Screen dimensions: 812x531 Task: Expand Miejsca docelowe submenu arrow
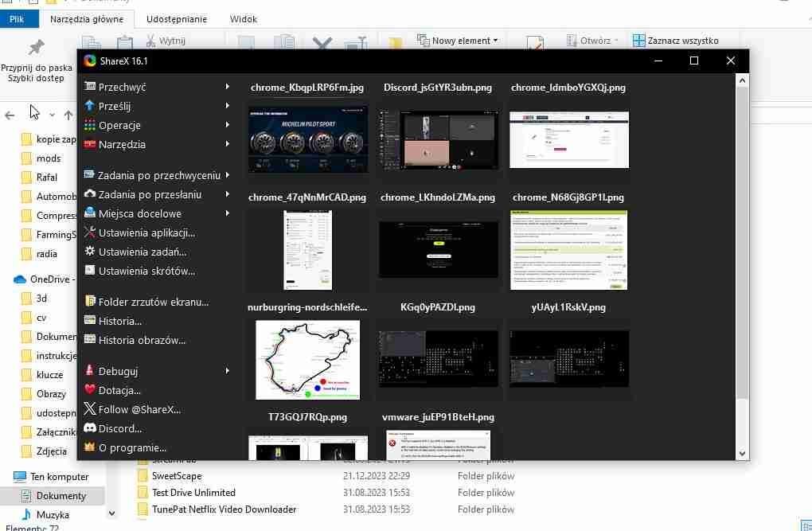228,213
